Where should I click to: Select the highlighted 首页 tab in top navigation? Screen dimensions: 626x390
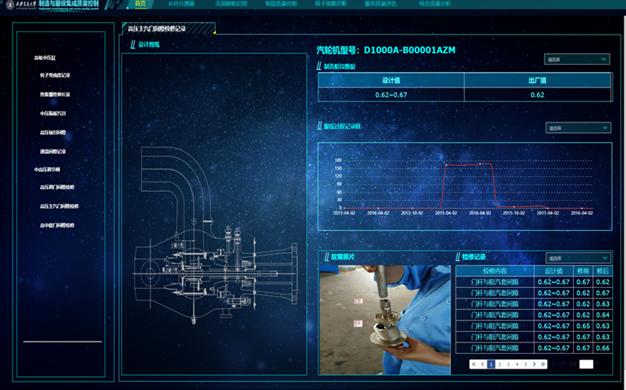[x=140, y=4]
